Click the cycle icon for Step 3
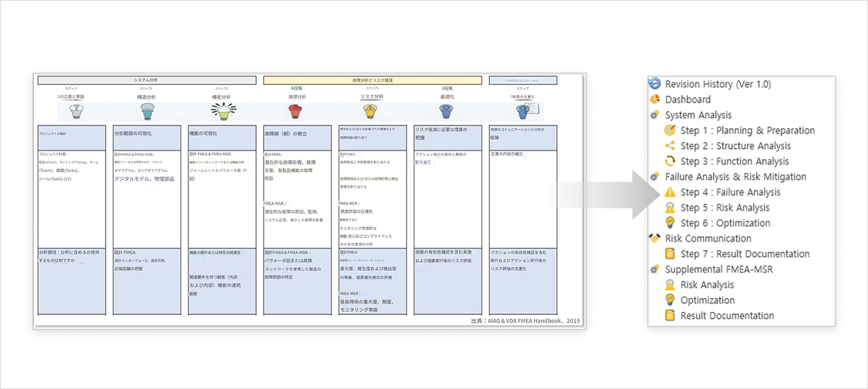The image size is (868, 389). point(670,161)
